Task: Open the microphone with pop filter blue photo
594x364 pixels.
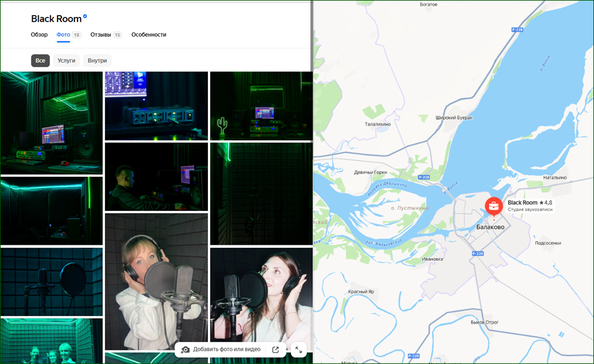Action: (52, 282)
